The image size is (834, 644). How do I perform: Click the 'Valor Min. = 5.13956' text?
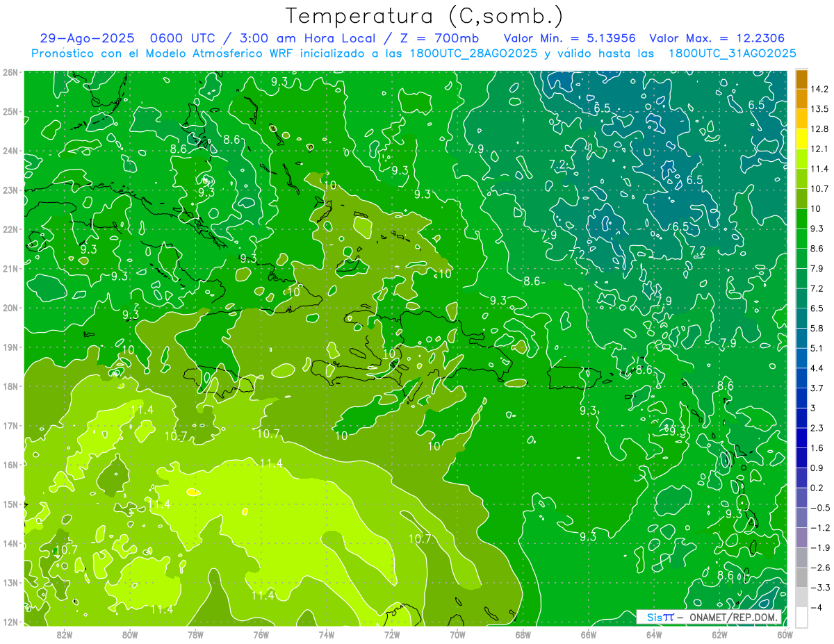(x=569, y=38)
